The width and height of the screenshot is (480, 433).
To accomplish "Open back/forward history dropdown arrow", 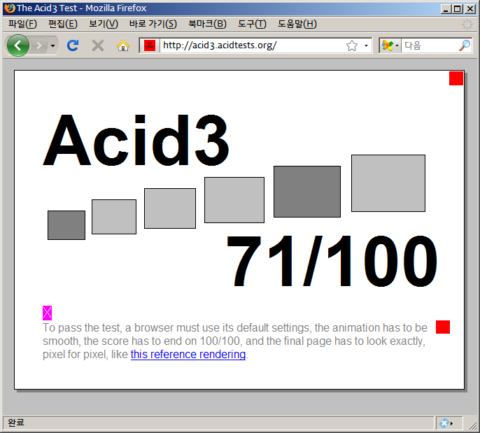I will (53, 46).
